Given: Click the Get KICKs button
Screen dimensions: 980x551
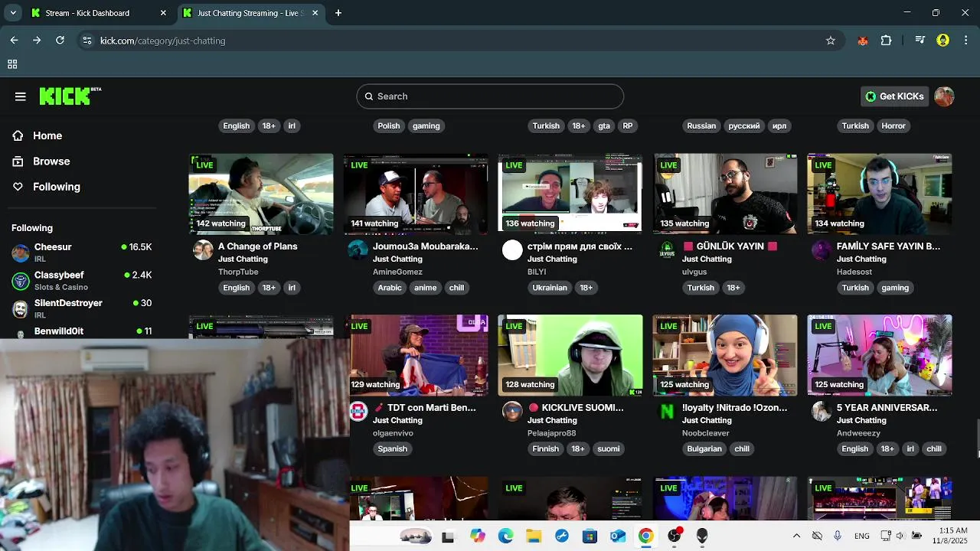Looking at the screenshot, I should tap(894, 96).
